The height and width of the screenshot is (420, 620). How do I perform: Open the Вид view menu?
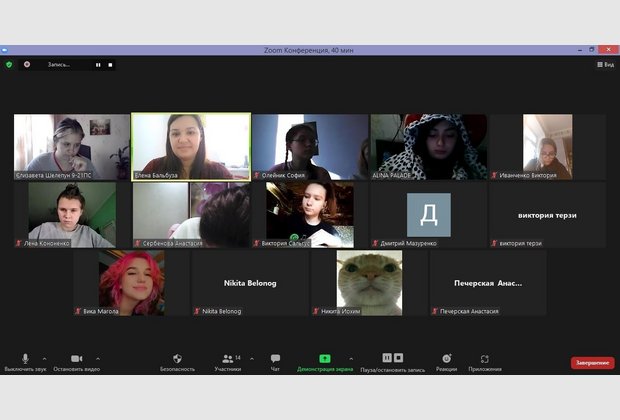tap(605, 64)
